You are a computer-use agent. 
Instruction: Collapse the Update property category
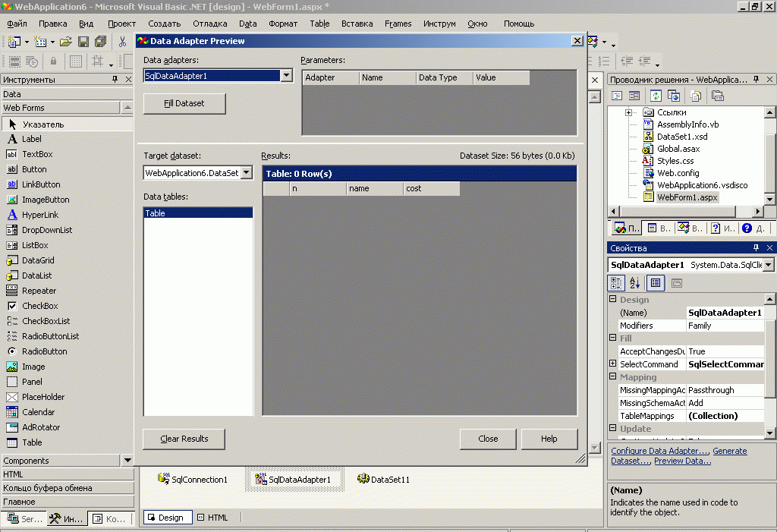tap(613, 428)
